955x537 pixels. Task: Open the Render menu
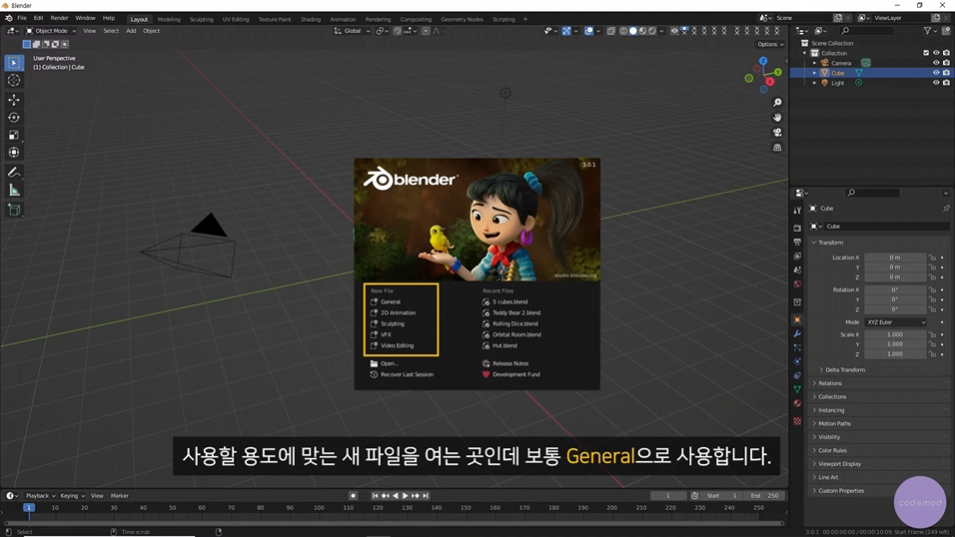coord(59,18)
